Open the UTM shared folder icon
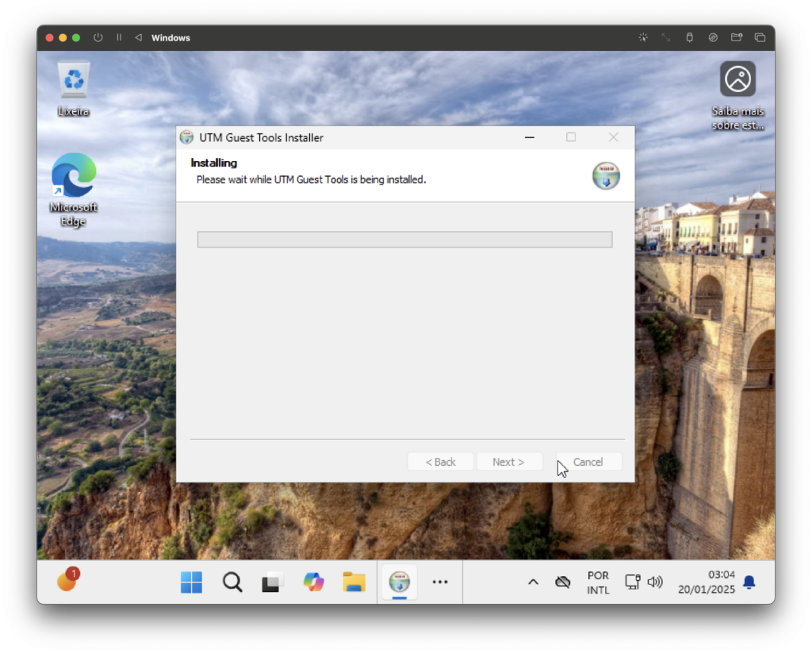 click(x=737, y=37)
